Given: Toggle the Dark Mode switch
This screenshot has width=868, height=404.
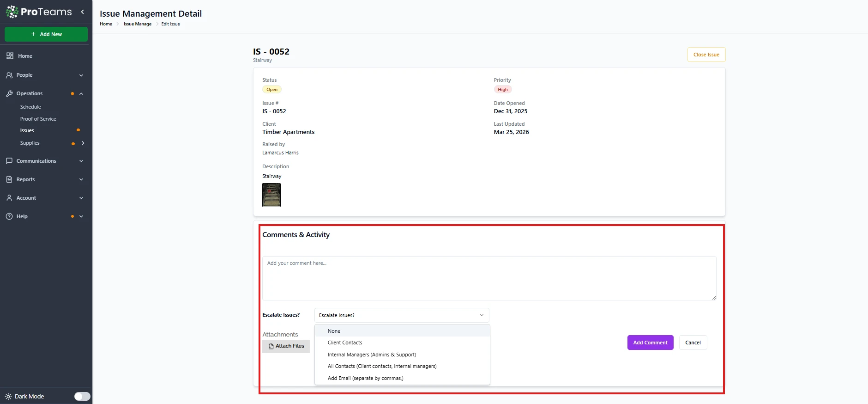Looking at the screenshot, I should tap(82, 396).
